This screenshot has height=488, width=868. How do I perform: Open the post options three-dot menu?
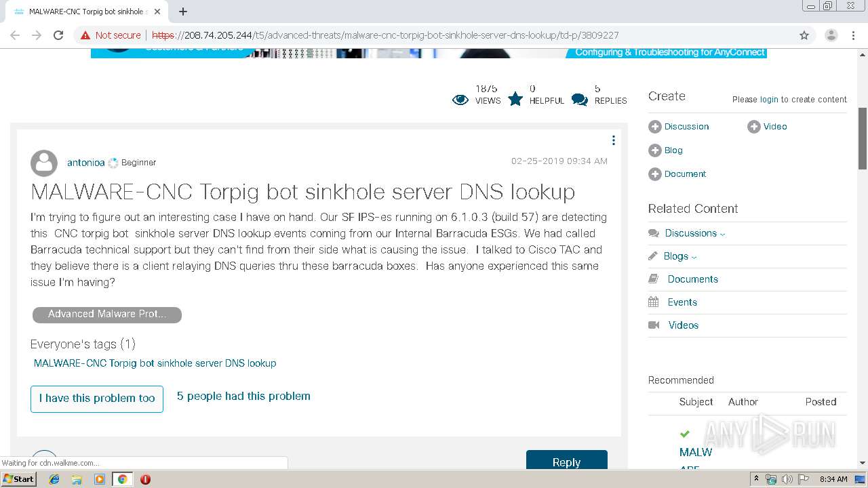tap(614, 140)
